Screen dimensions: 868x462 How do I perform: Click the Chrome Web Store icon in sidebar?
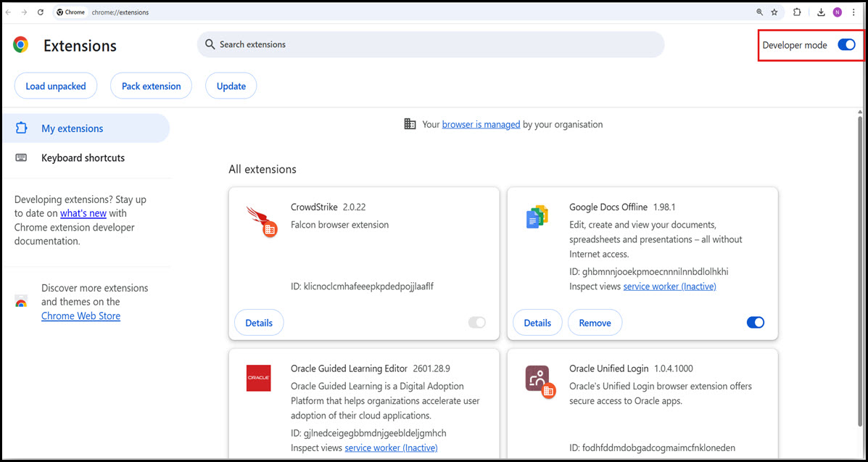coord(21,302)
